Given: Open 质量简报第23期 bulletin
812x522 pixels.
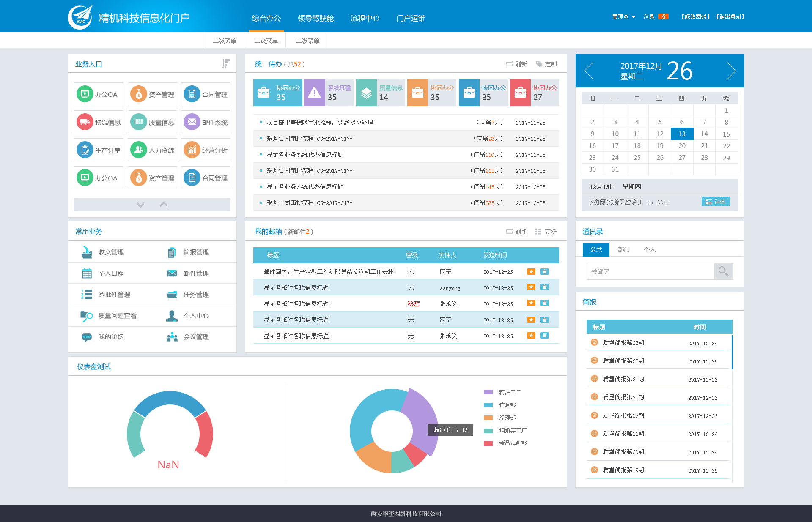Looking at the screenshot, I should tap(623, 343).
